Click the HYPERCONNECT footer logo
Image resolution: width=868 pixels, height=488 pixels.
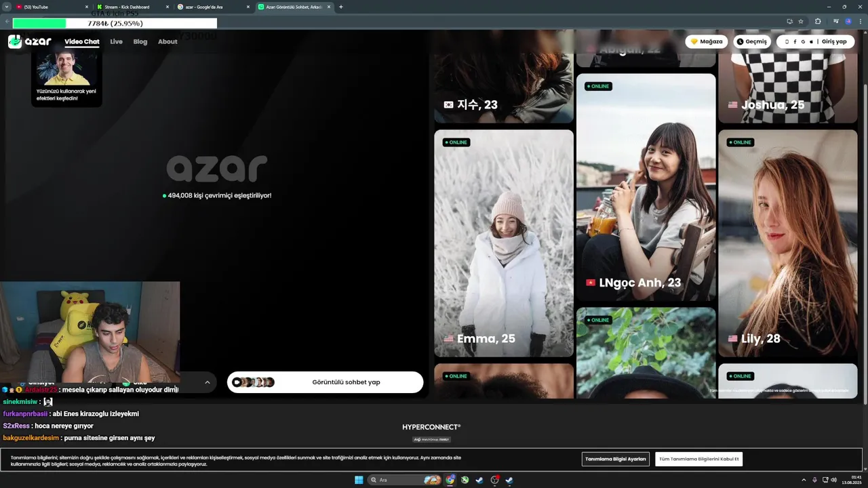[431, 427]
